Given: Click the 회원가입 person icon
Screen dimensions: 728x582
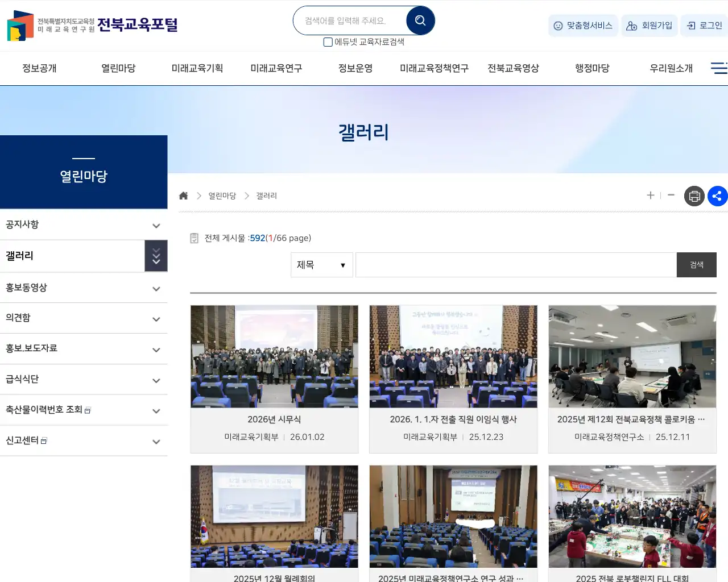Looking at the screenshot, I should [631, 26].
